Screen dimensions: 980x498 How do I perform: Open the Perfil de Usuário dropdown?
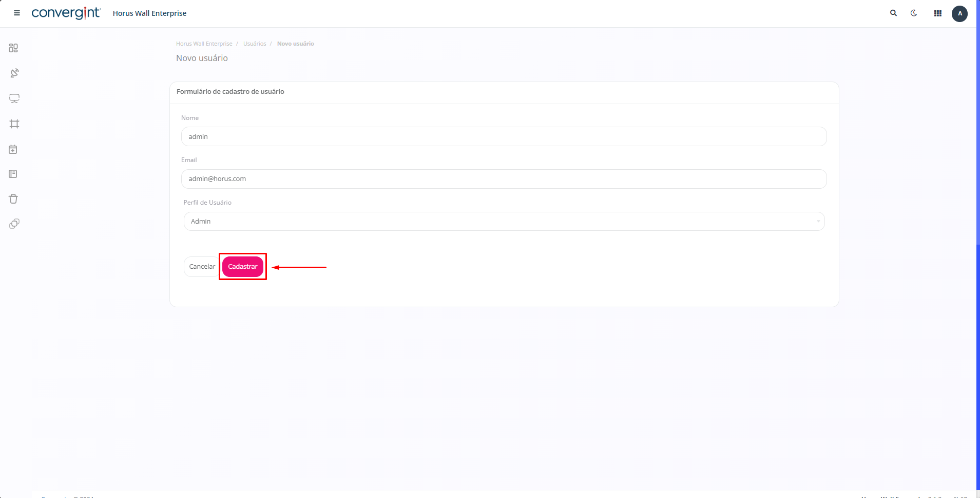[504, 221]
